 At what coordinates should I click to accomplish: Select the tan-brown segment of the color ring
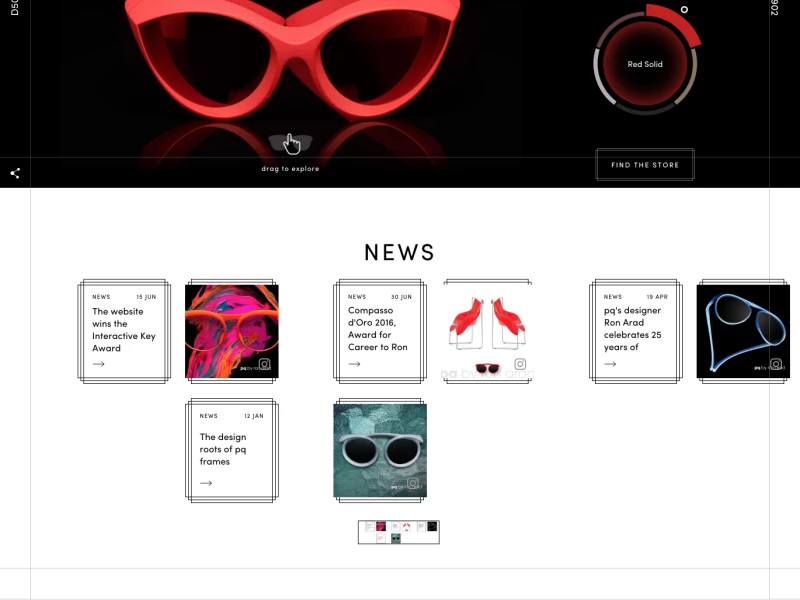tap(688, 77)
